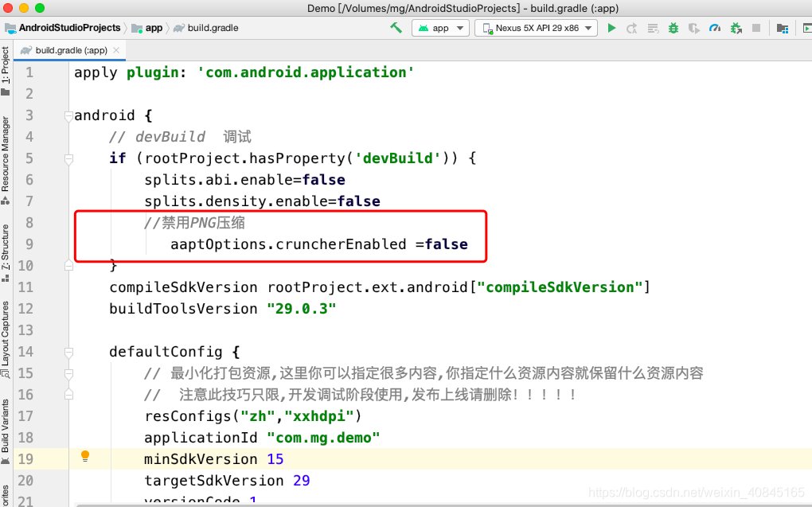The height and width of the screenshot is (507, 812).
Task: Collapse the if block fold marker at line 5
Action: click(x=69, y=158)
